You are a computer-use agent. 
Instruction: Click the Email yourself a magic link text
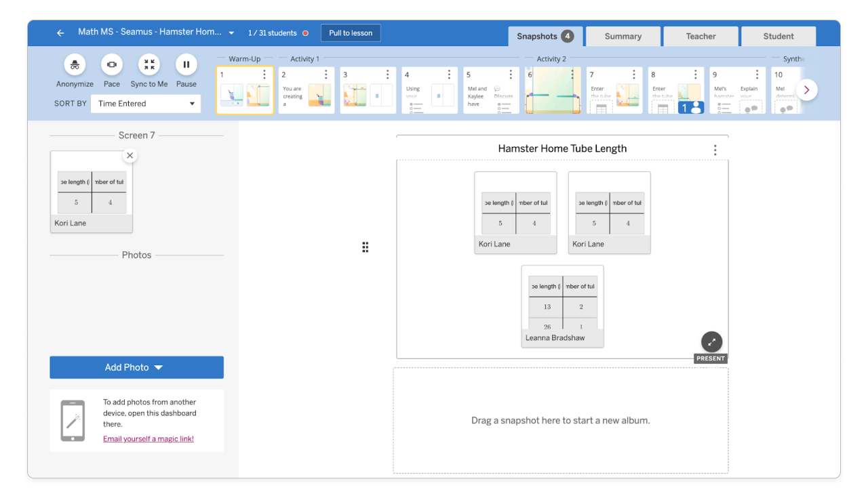[x=148, y=438]
